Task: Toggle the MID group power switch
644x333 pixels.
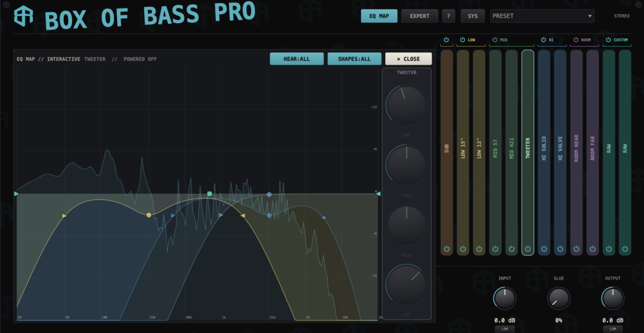Action: 495,40
